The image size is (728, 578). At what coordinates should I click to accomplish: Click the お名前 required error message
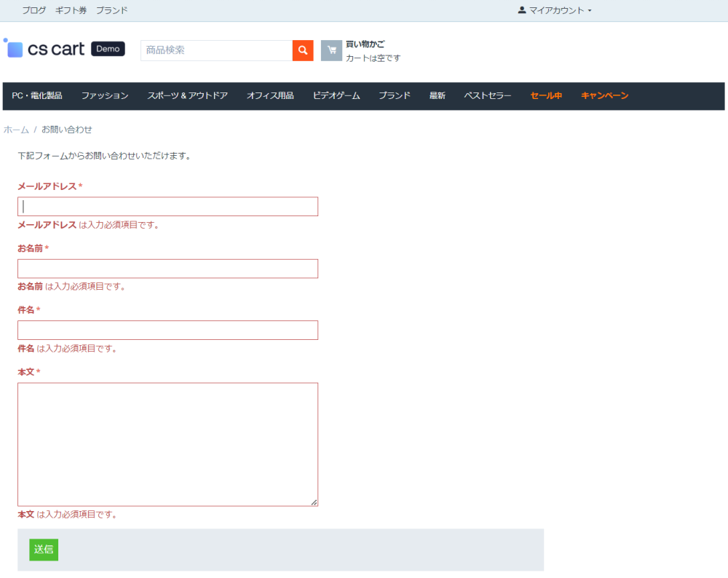tap(71, 287)
